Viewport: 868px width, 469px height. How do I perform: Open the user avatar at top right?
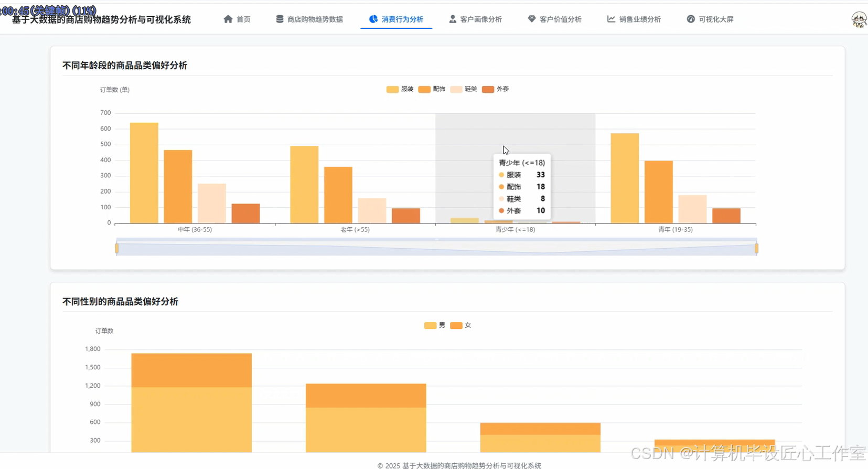tap(859, 20)
